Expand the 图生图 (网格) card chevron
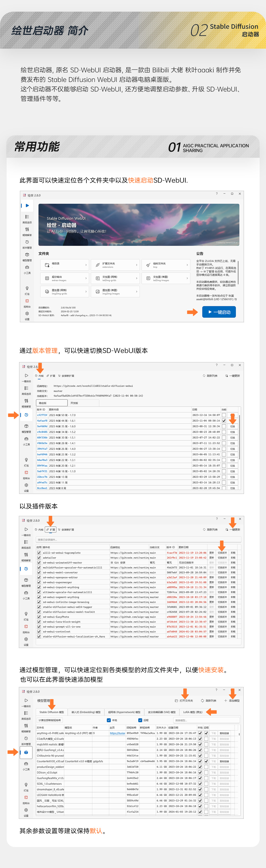 tap(86, 291)
